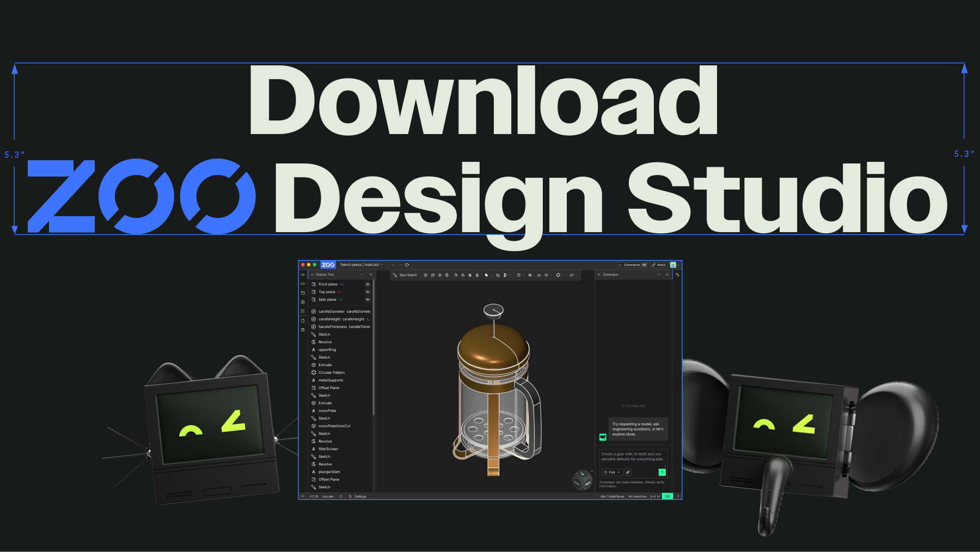This screenshot has height=552, width=980.
Task: Click the Extrude tool icon in the toolbar
Action: coord(426,275)
